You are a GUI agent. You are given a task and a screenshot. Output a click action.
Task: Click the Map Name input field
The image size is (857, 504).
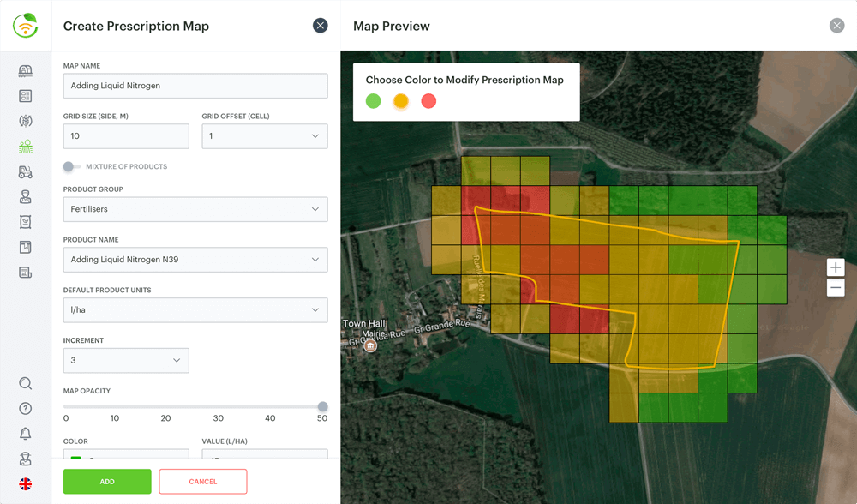click(195, 86)
